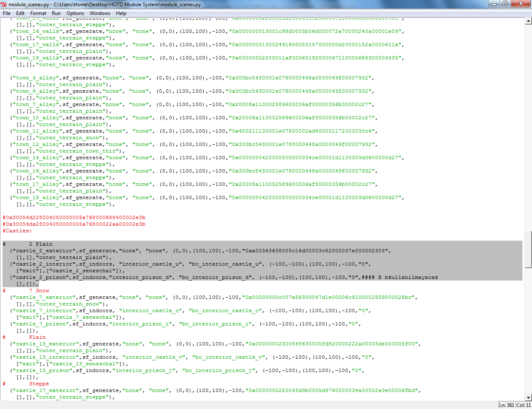Click the "castle_13_seneschal" string
The width and height of the screenshot is (532, 409).
point(86,364)
